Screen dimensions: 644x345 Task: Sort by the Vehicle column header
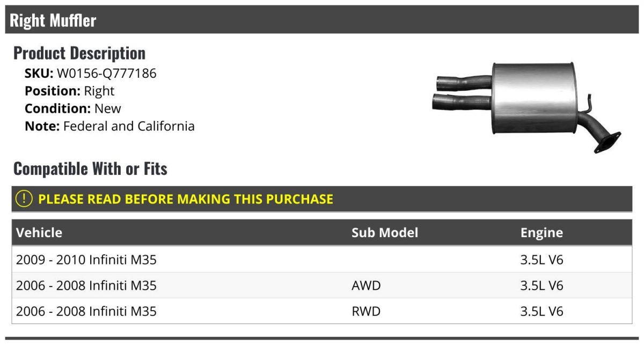pos(39,232)
